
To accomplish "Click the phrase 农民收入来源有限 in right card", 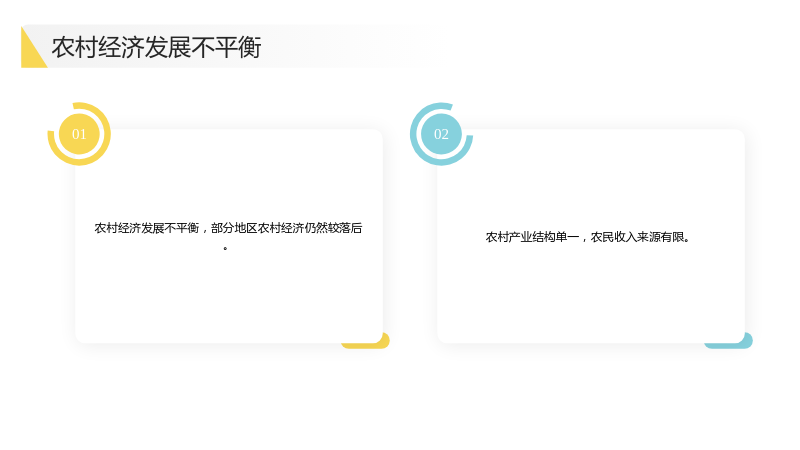I will pos(637,237).
